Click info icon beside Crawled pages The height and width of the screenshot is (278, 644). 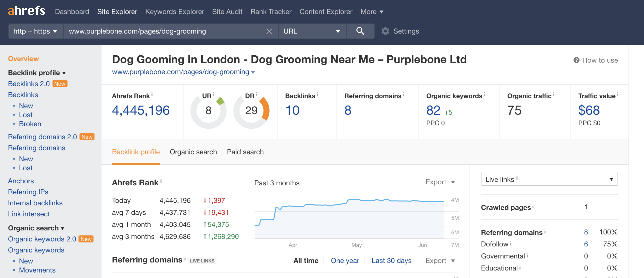(533, 207)
